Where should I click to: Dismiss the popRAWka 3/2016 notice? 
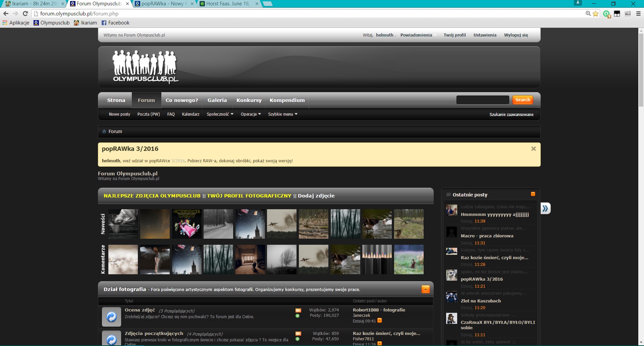coord(533,149)
